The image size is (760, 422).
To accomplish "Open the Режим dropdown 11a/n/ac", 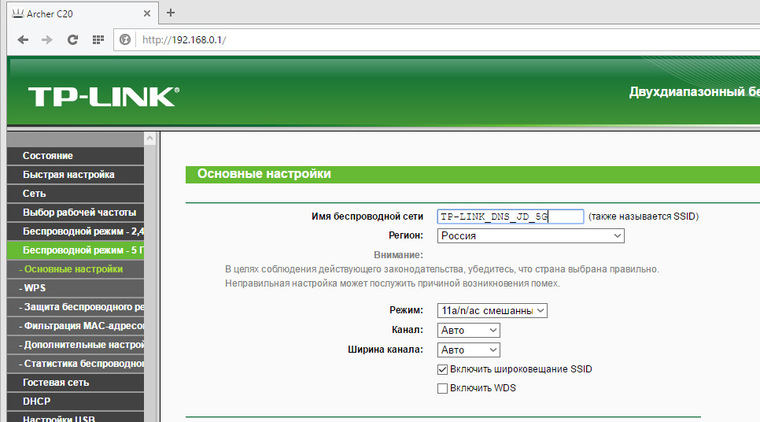I will (492, 311).
